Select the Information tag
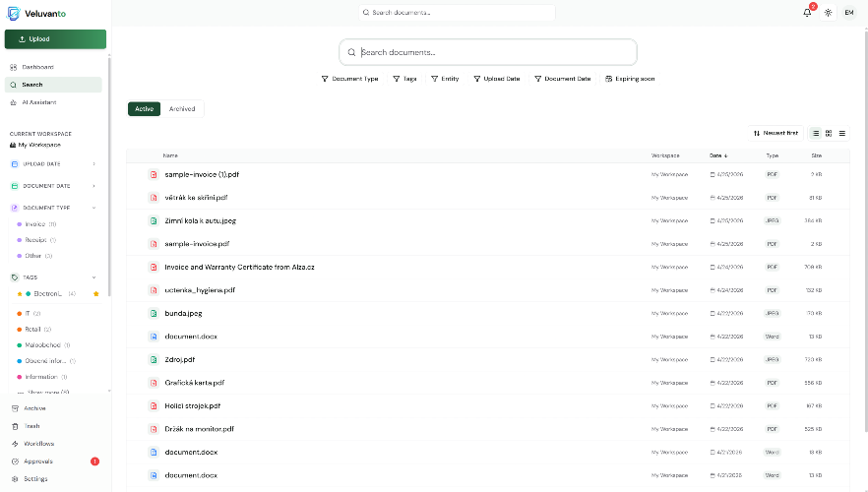 click(41, 377)
